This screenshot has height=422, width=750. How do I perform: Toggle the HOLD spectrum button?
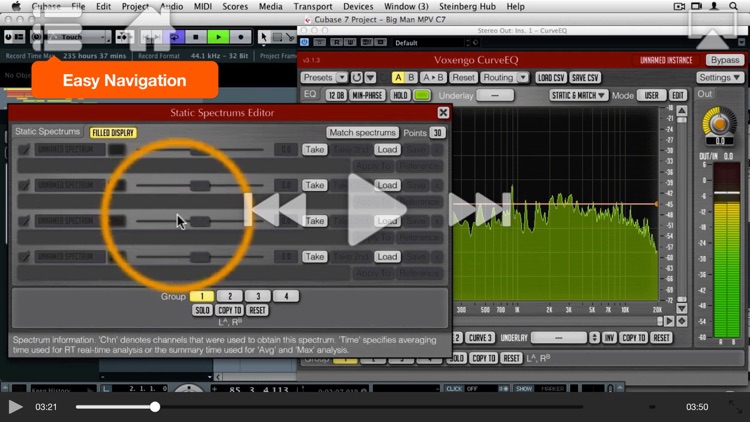click(400, 95)
